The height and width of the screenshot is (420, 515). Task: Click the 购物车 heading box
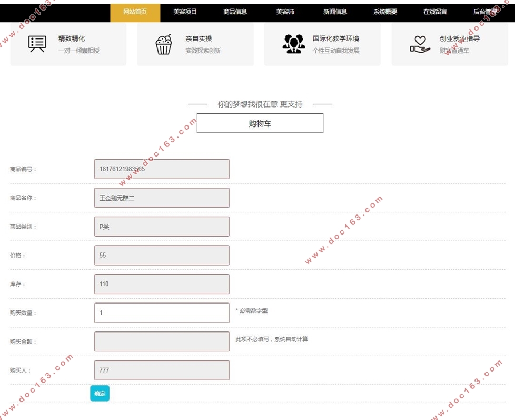[260, 123]
